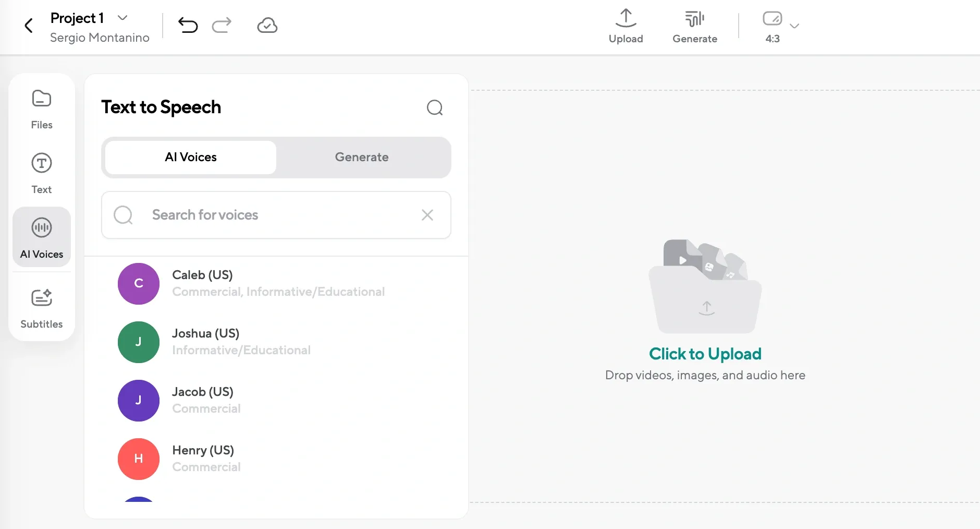
Task: Click the Click to Upload link
Action: tap(705, 354)
